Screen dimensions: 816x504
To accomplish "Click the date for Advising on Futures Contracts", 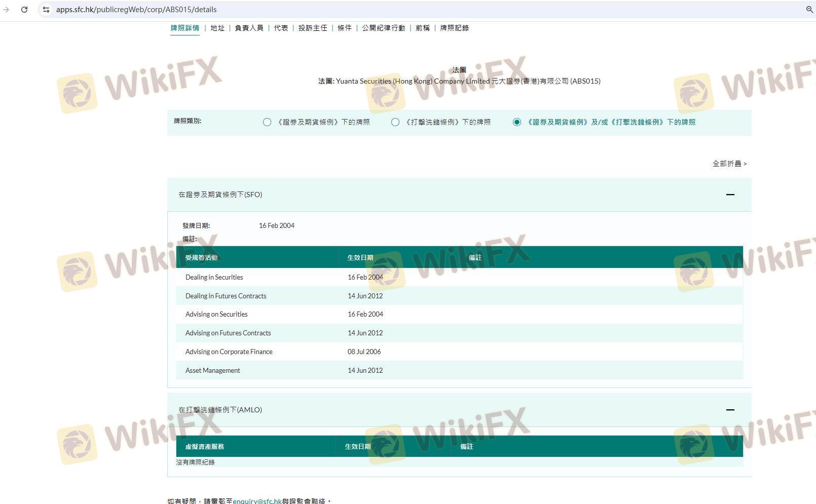I will 365,333.
